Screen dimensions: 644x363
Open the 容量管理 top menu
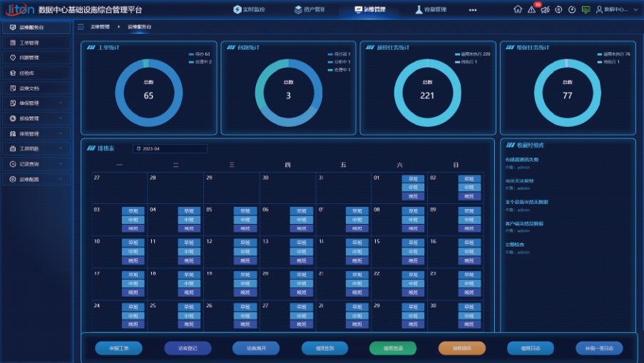(431, 9)
